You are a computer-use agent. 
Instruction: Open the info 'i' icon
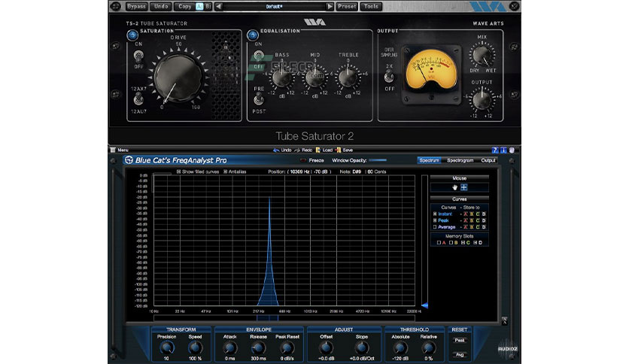point(503,150)
